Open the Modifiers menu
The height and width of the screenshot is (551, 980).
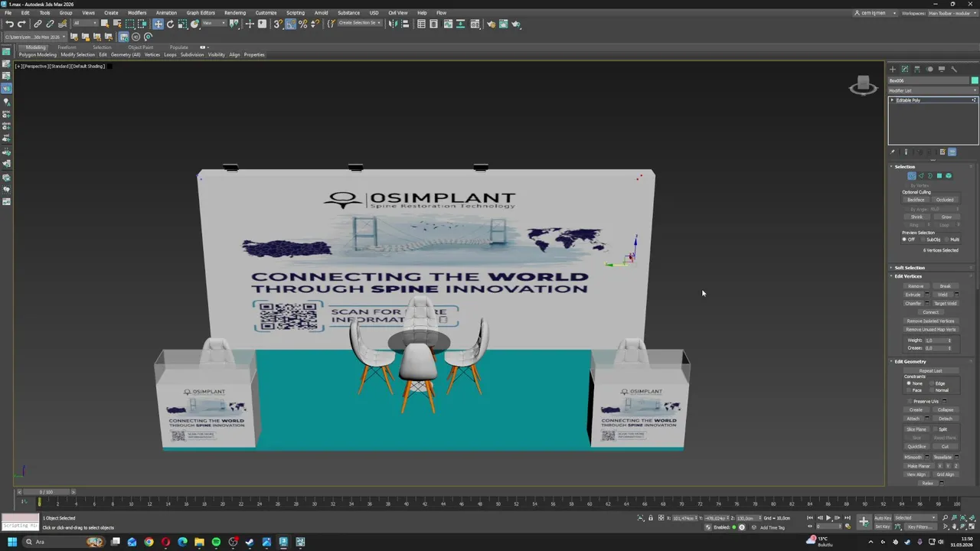(x=137, y=13)
